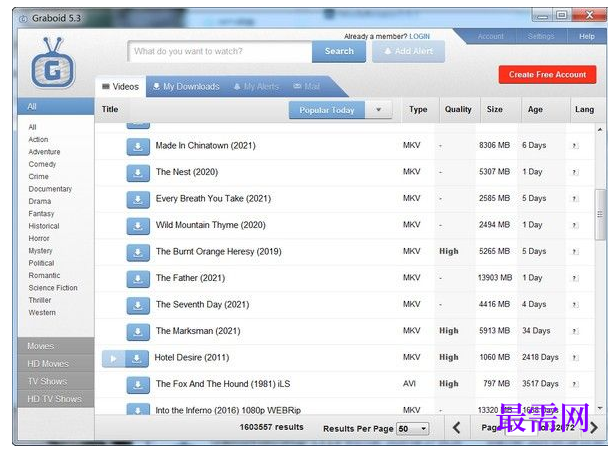Screen dimensions: 608x449
Task: Filter by Crime genre
Action: (x=38, y=176)
